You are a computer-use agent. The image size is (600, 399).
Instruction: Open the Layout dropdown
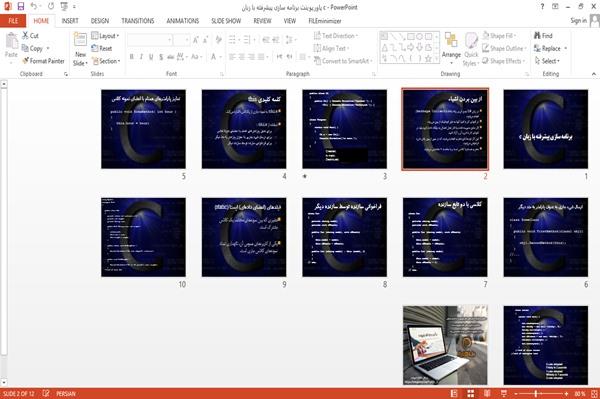[105, 36]
